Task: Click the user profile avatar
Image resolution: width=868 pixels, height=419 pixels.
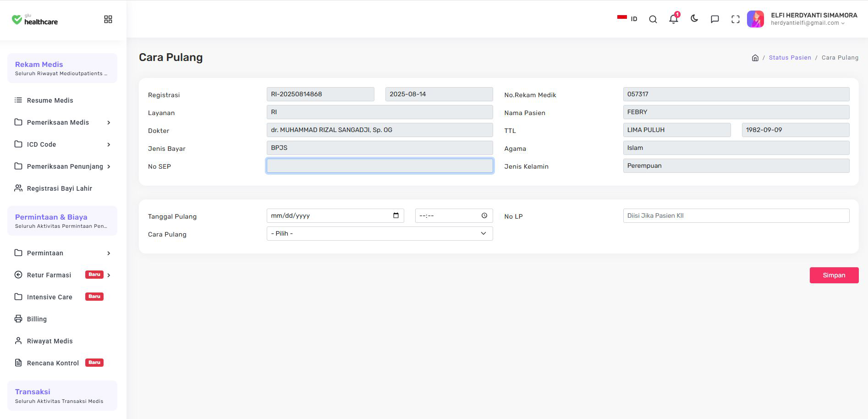Action: (755, 19)
